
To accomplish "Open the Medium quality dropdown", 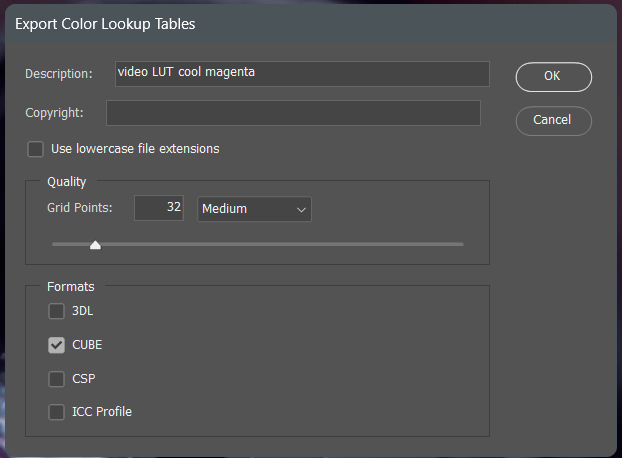I will click(x=254, y=209).
